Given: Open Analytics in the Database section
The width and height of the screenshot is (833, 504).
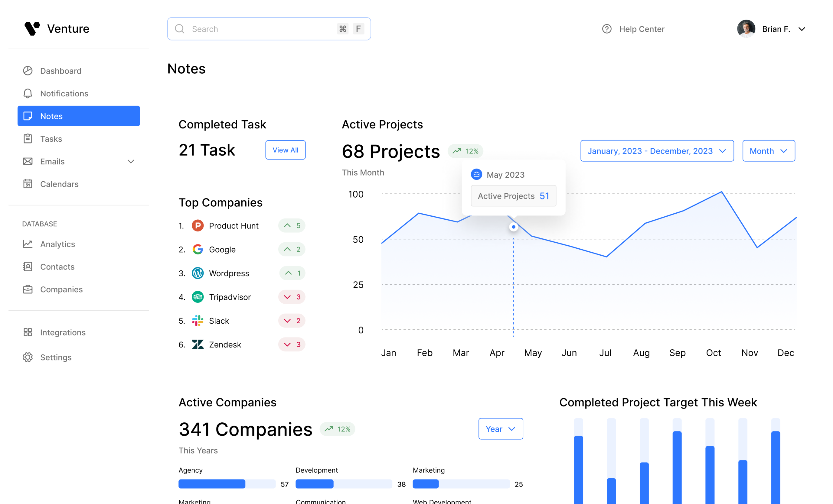Looking at the screenshot, I should pos(57,244).
